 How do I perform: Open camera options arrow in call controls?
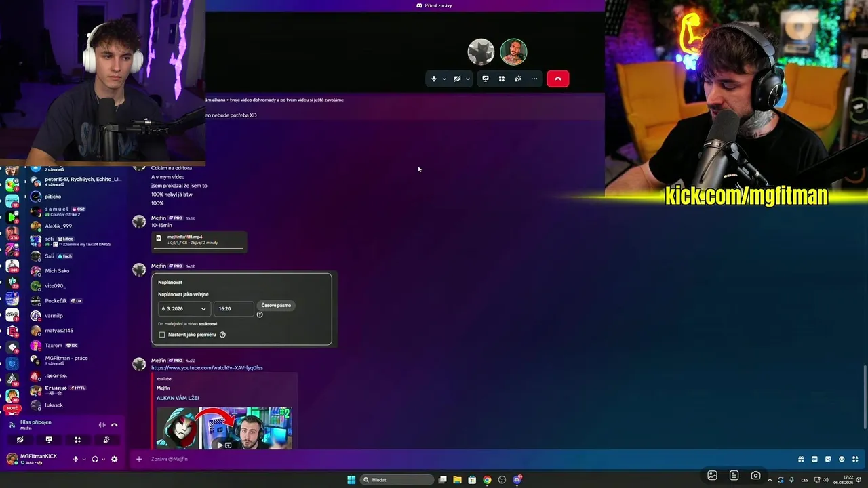467,79
